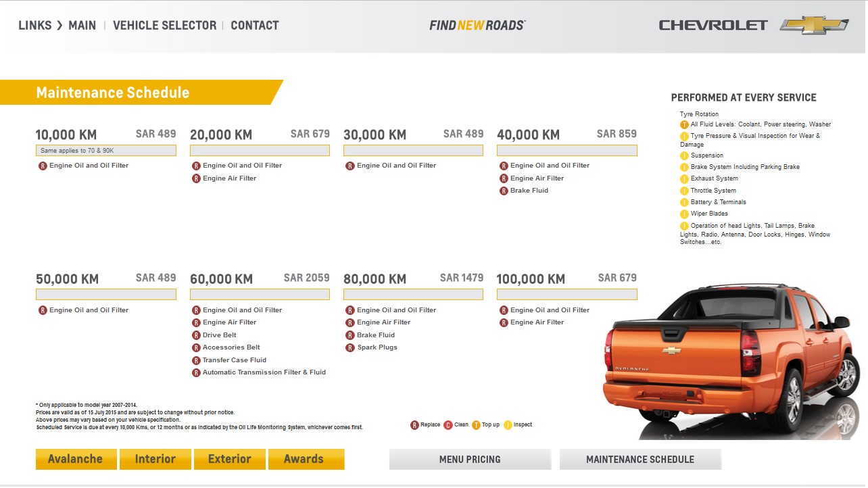Click Replace icon beside Transfer Case Fluid
Screen dimensions: 868x488
pyautogui.click(x=196, y=360)
